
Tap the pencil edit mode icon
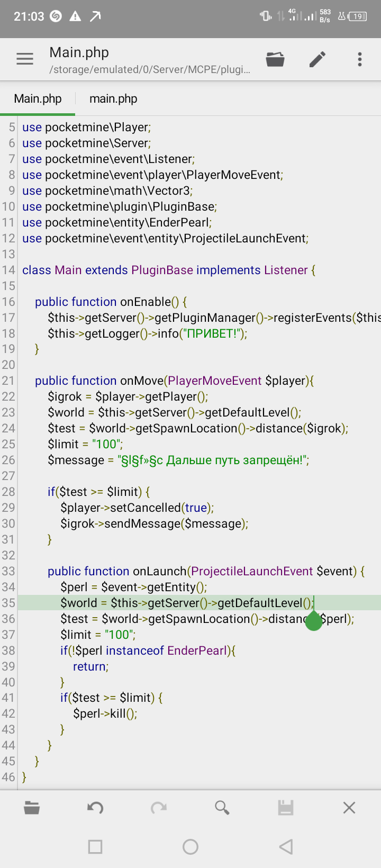point(317,59)
